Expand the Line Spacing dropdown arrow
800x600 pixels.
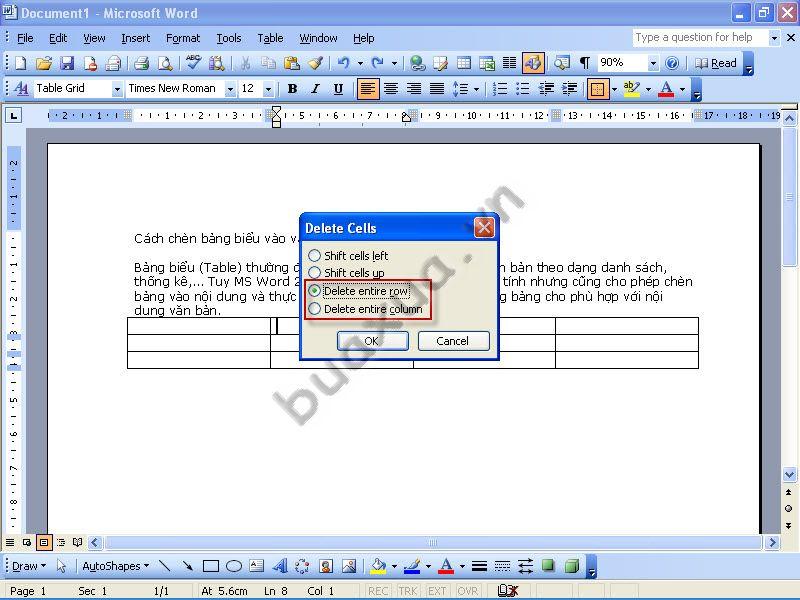(477, 89)
